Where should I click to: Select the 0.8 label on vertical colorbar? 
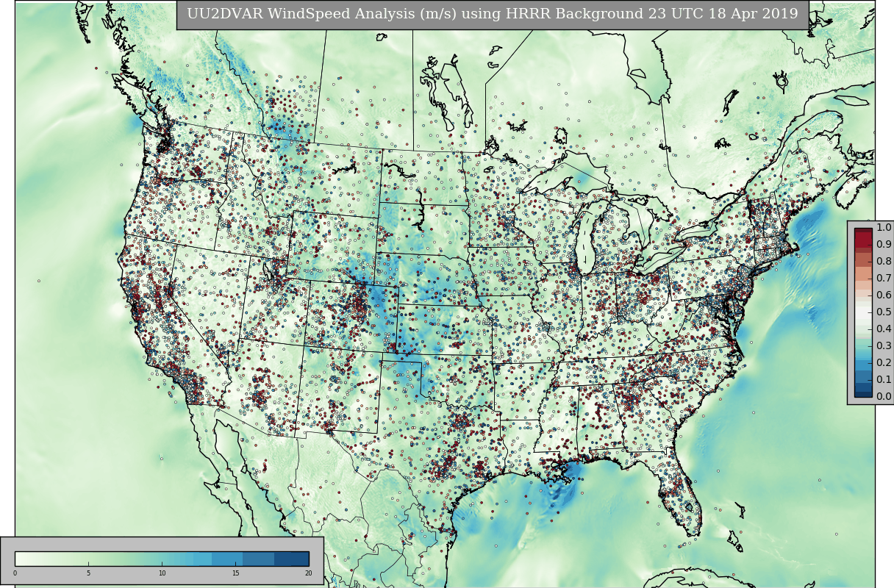click(884, 262)
